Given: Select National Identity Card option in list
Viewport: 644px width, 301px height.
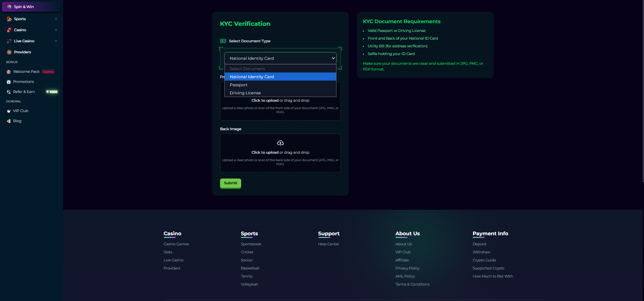Looking at the screenshot, I should click(x=280, y=77).
